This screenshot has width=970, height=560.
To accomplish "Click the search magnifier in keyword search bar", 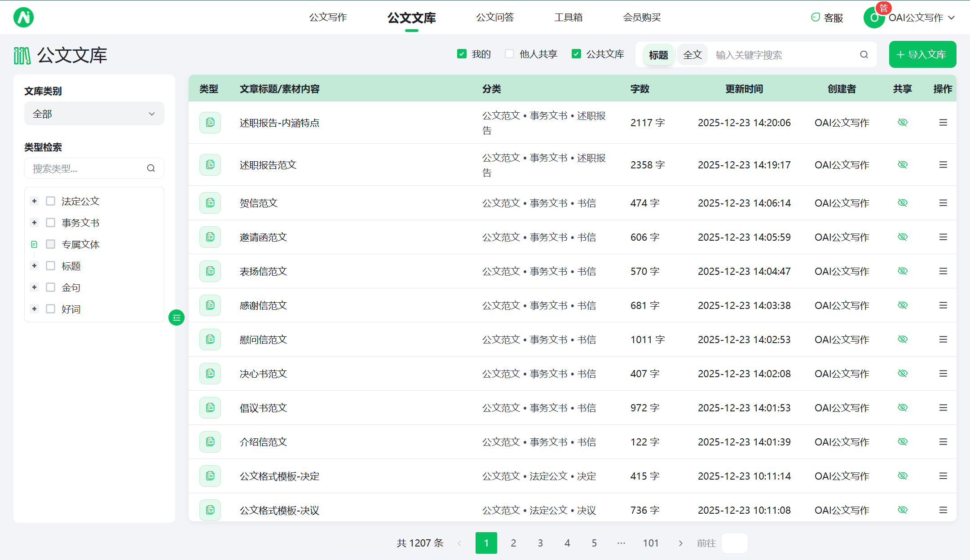I will coord(864,54).
